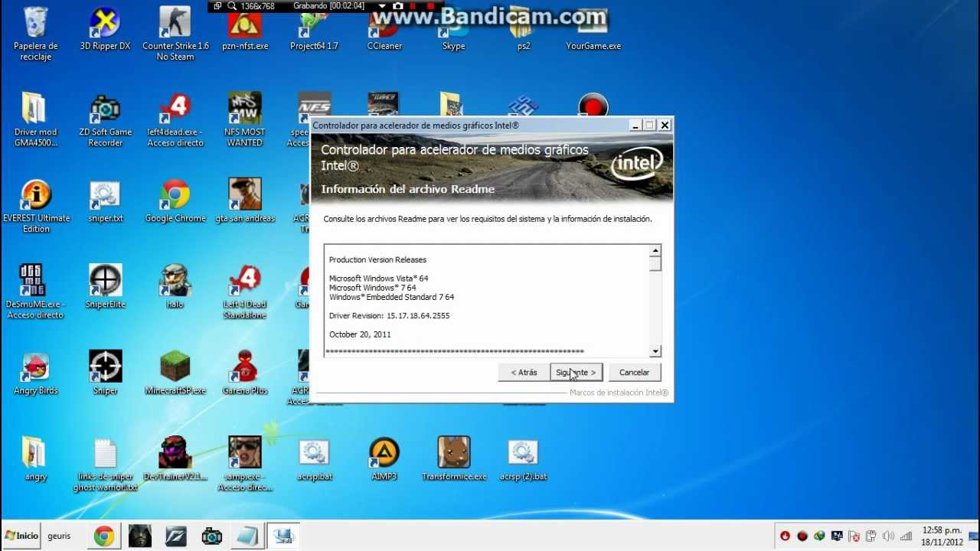Minimize the Intel installer window
980x551 pixels.
pos(635,125)
